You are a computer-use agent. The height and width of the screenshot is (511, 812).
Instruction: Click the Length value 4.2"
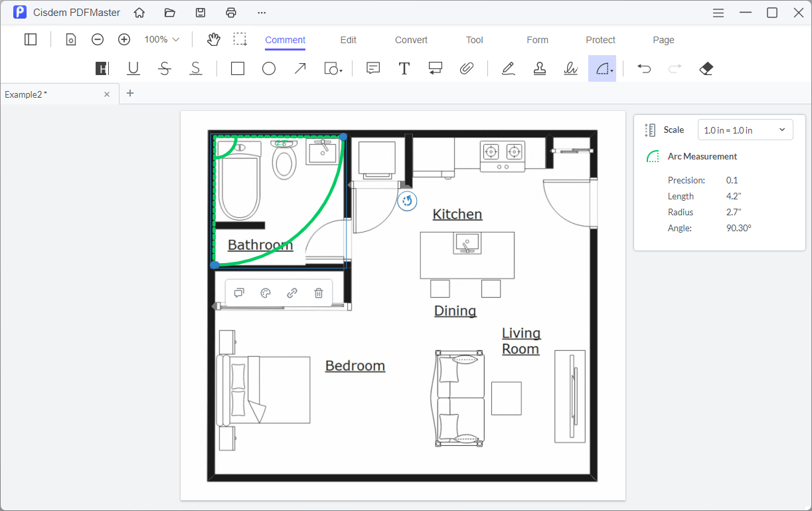coord(734,196)
